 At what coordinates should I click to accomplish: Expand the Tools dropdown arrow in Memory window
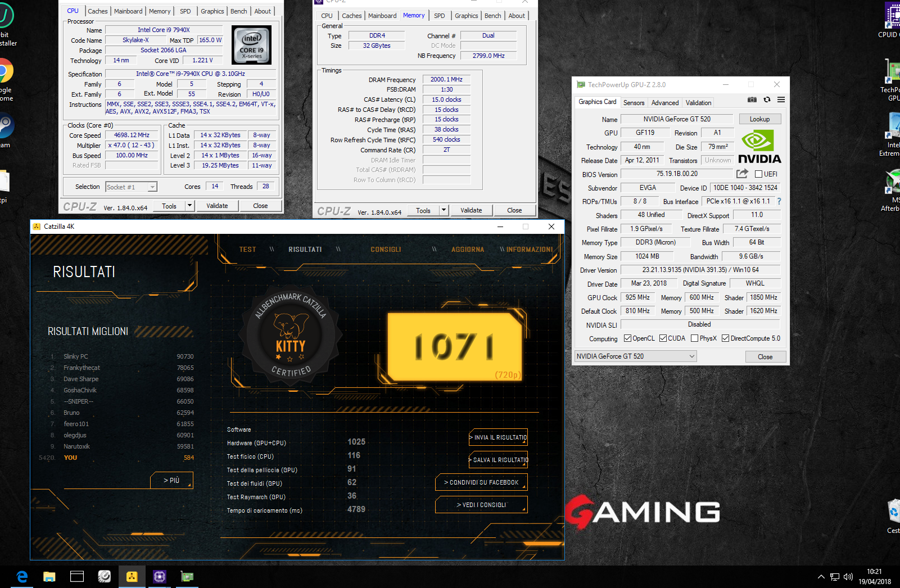tap(444, 210)
